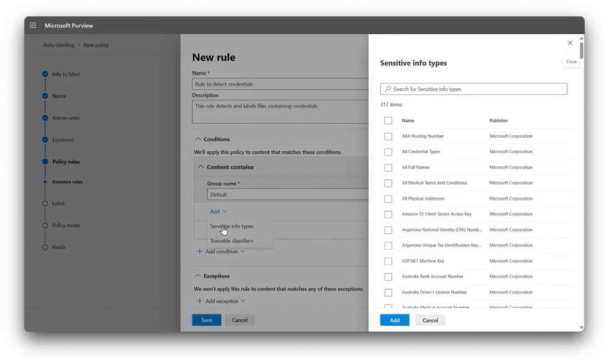Sort by the Name column header
The image size is (609, 364).
(x=408, y=121)
